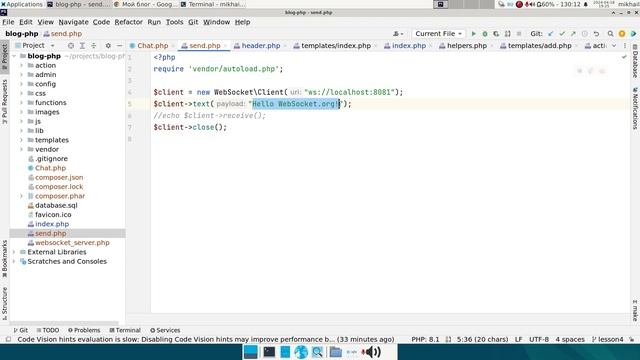
Task: Open Database tool window on right edge
Action: click(x=635, y=61)
